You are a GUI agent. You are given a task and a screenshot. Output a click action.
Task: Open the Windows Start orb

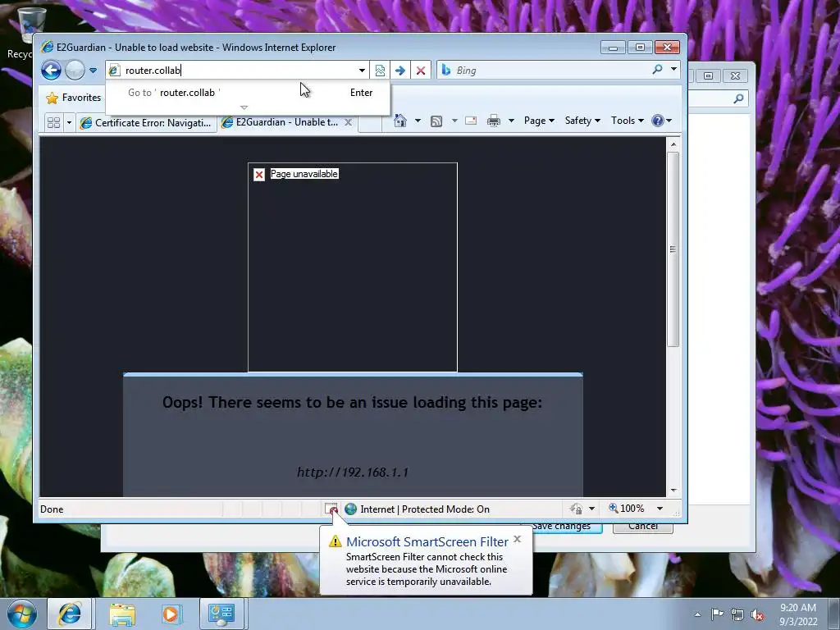pos(22,614)
